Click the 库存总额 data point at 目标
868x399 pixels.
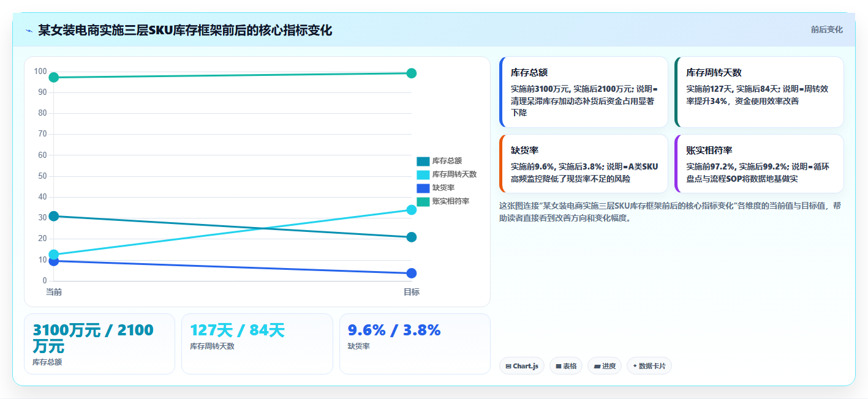[412, 237]
